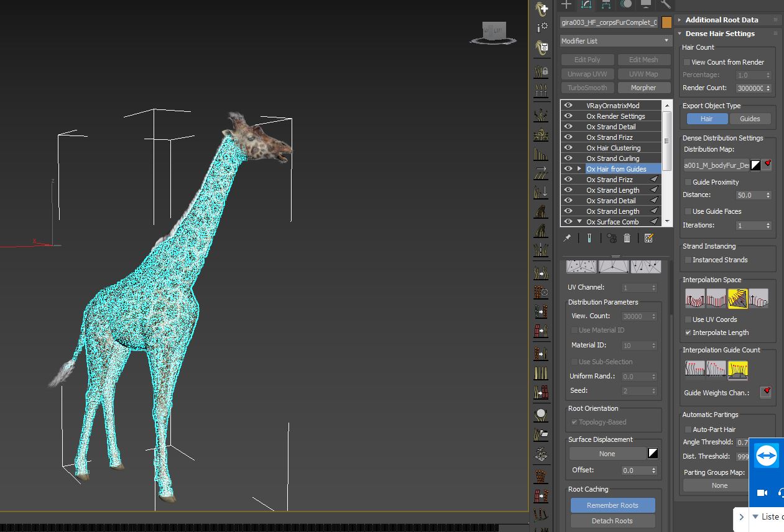Hide the Ox Hair Clustering modifier
The height and width of the screenshot is (532, 784).
(x=568, y=148)
